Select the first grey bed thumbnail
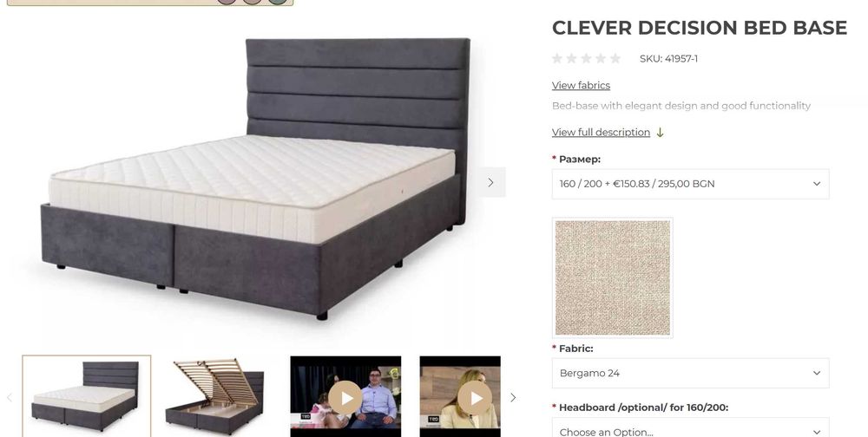 pyautogui.click(x=86, y=396)
